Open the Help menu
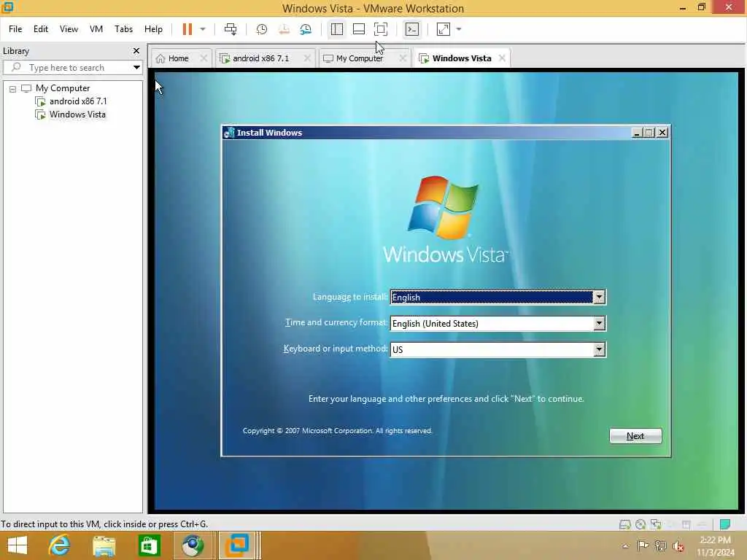The height and width of the screenshot is (560, 747). point(153,29)
